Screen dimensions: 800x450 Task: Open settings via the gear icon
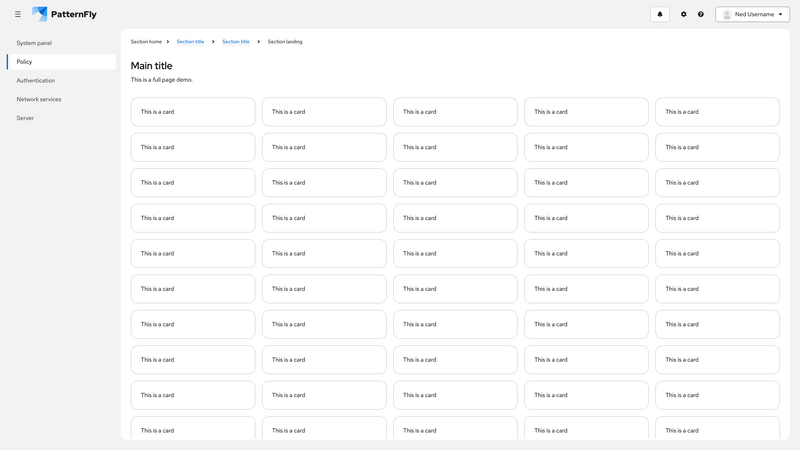point(684,14)
